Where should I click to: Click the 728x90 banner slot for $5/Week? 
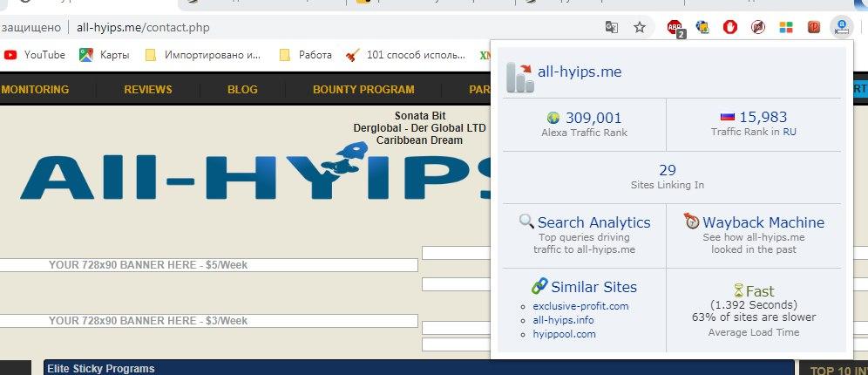(x=208, y=265)
